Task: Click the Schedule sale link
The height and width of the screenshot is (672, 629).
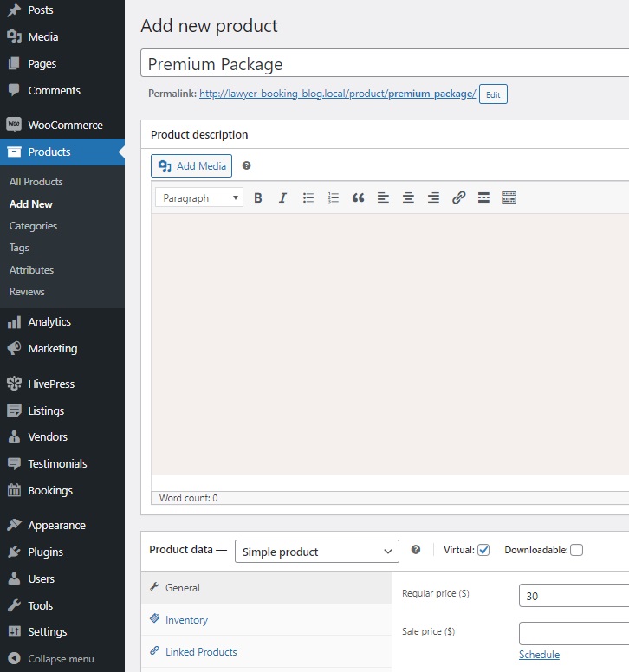Action: coord(539,655)
